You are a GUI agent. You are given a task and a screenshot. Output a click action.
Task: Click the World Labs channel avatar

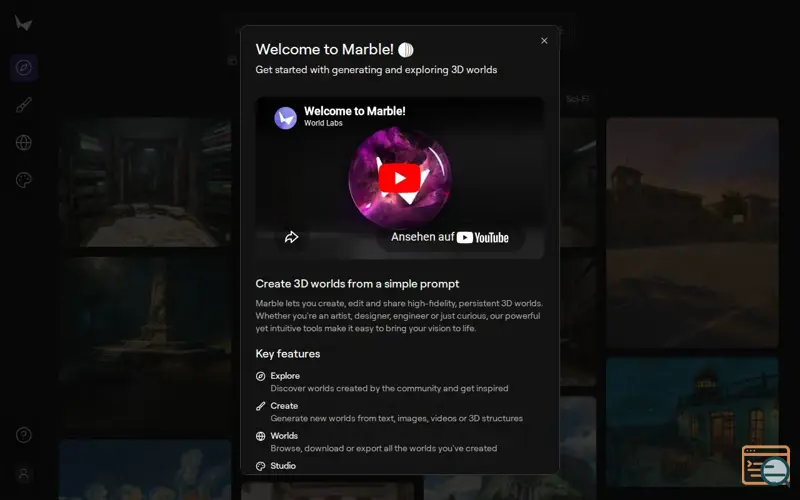click(x=286, y=118)
